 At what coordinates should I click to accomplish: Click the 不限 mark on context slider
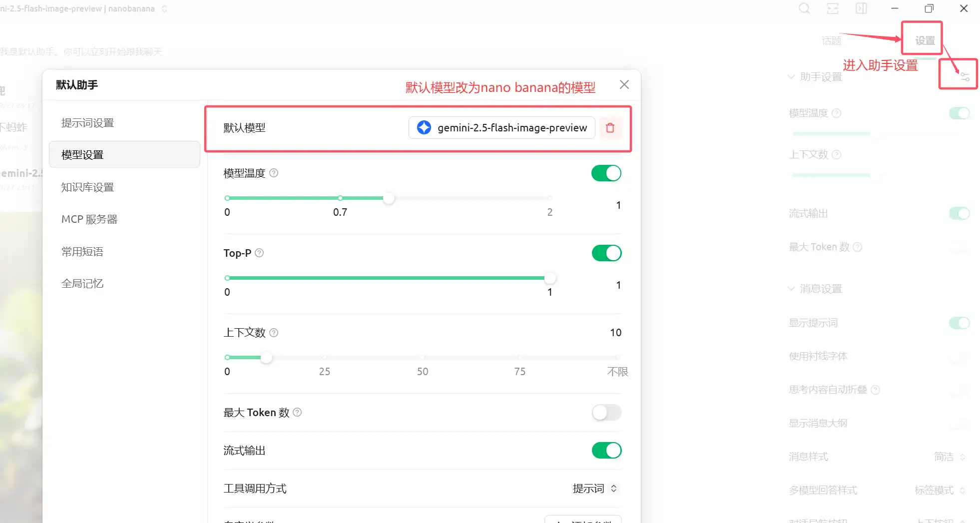coord(617,372)
